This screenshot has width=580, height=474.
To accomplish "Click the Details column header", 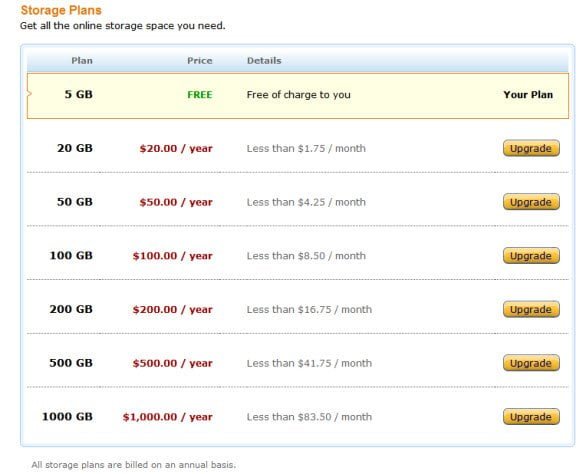I will click(x=264, y=61).
